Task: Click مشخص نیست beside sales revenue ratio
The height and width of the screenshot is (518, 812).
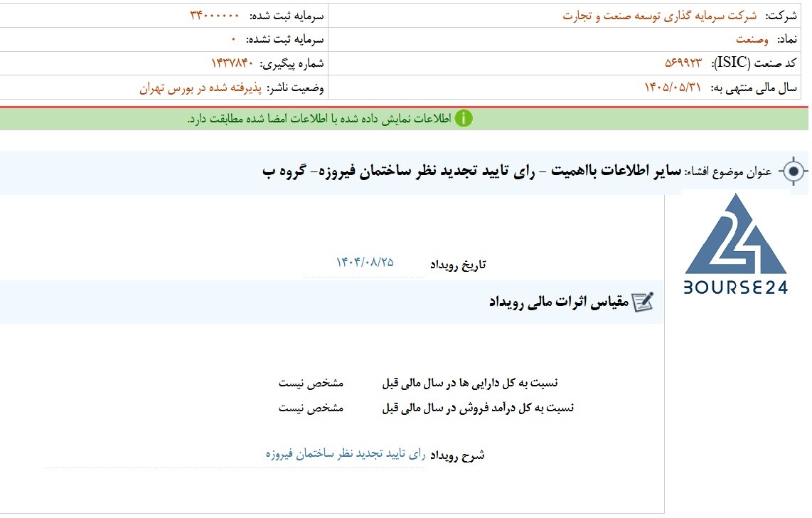Action: 311,408
